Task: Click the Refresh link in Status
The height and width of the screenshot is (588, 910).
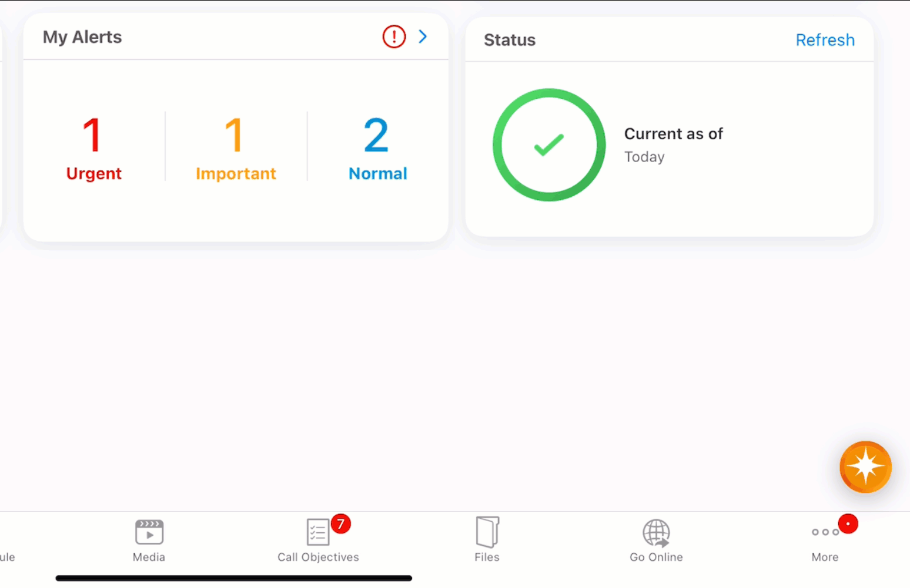Action: (x=824, y=40)
